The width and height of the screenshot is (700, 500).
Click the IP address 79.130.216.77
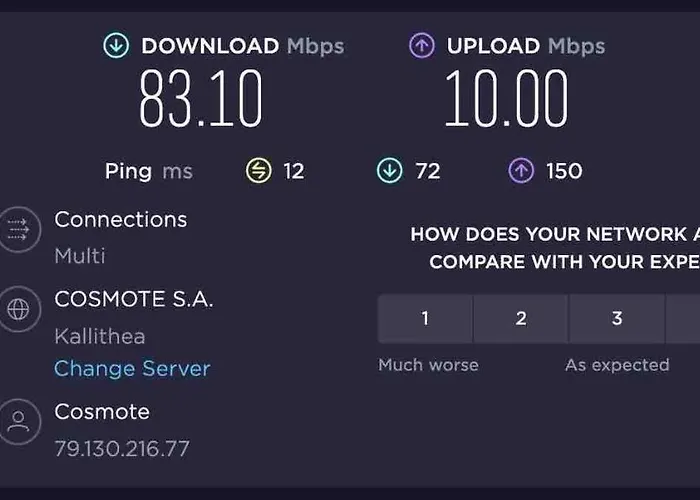pyautogui.click(x=122, y=448)
